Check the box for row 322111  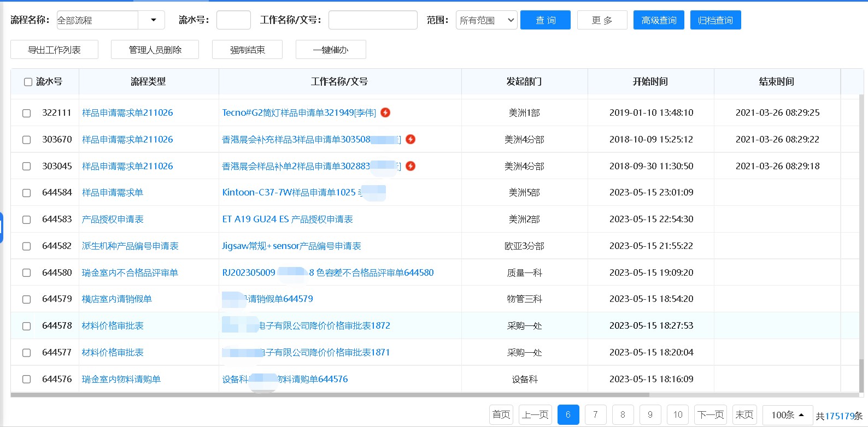[26, 113]
